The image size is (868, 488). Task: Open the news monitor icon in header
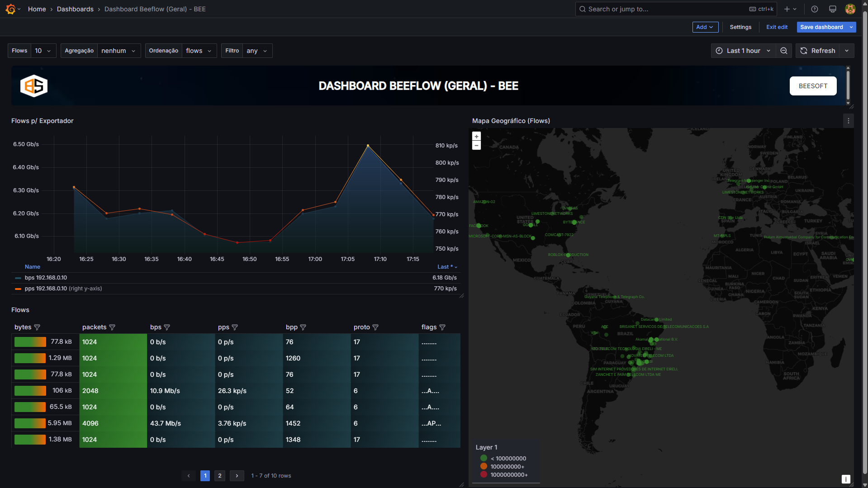pos(832,9)
